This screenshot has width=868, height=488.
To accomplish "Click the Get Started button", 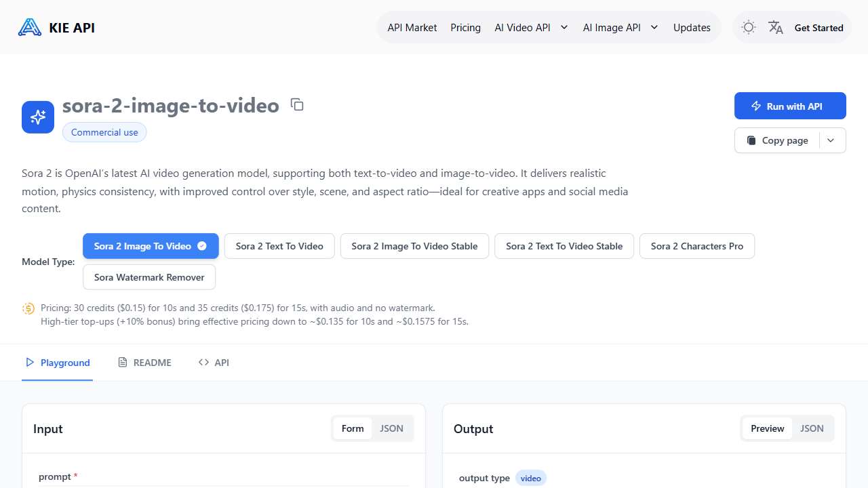I will pyautogui.click(x=818, y=27).
